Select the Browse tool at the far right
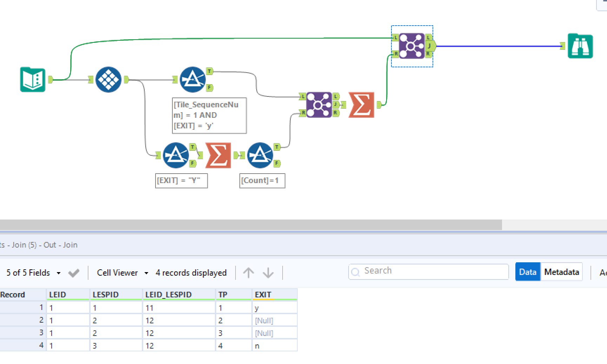Image resolution: width=607 pixels, height=364 pixels. [x=580, y=46]
